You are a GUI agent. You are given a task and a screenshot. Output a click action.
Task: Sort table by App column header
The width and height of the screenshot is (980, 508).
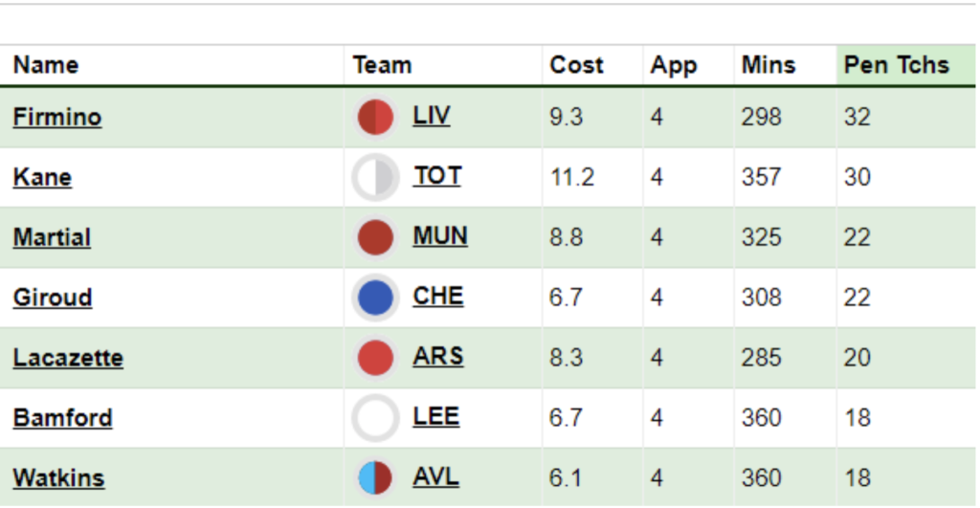(673, 66)
